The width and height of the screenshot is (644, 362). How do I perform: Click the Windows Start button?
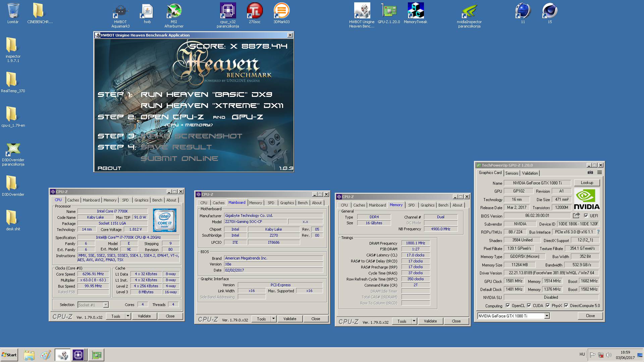[x=9, y=355]
